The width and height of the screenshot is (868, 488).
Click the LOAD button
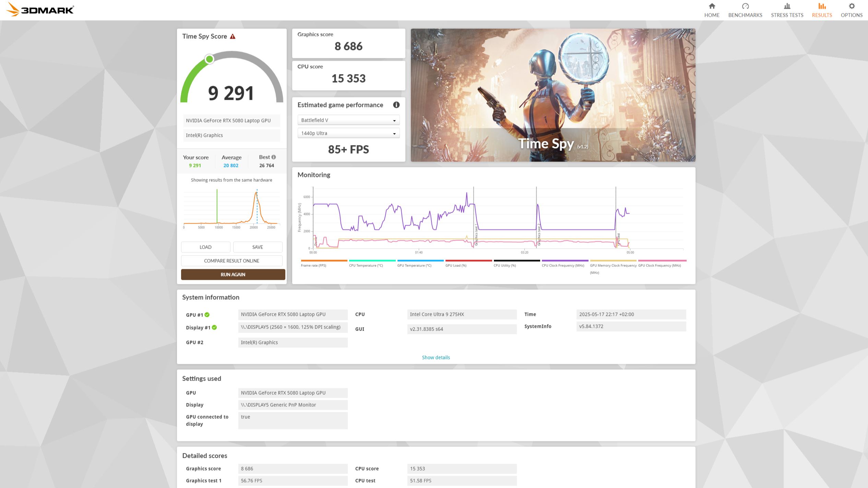coord(205,247)
